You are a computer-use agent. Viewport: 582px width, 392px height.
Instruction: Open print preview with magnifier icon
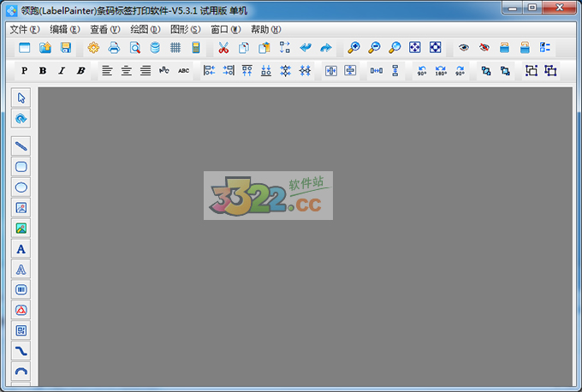(134, 48)
